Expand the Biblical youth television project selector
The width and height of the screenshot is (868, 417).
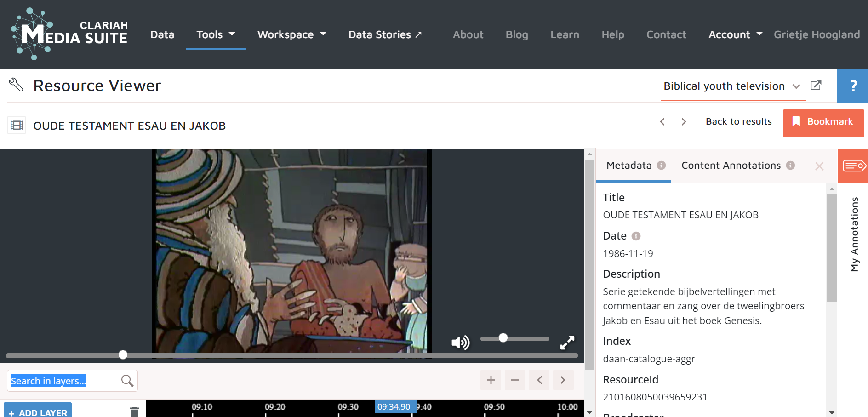[732, 86]
